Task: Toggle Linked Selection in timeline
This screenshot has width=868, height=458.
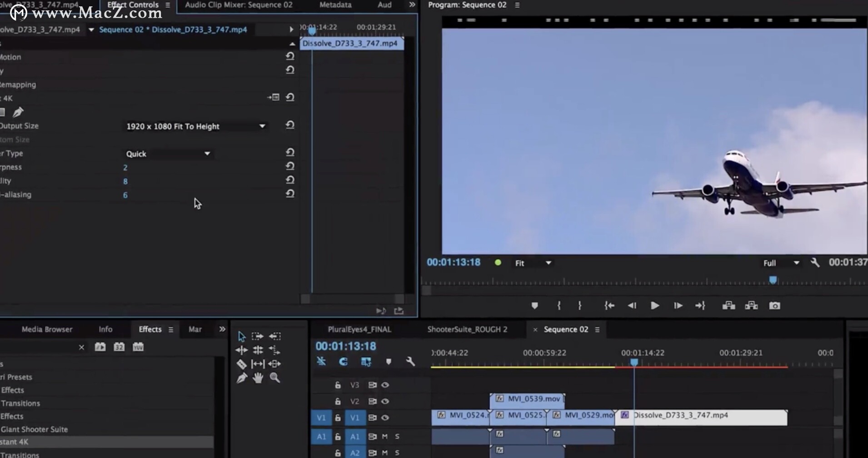Action: (366, 362)
